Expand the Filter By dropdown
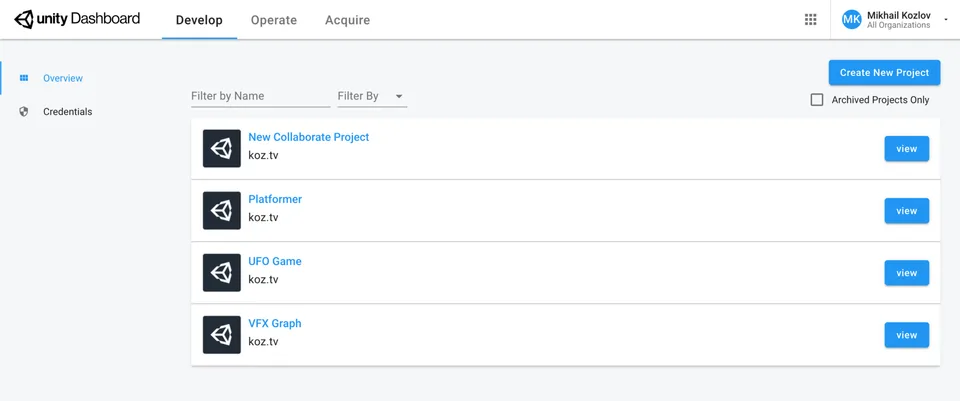This screenshot has height=401, width=960. [x=371, y=96]
